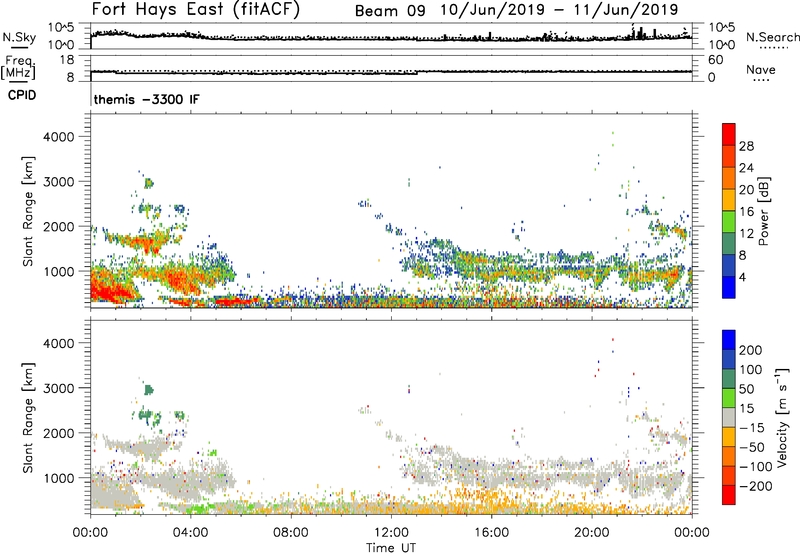This screenshot has height=554, width=800.
Task: Click the 'Time UT' axis label
Action: point(391,547)
